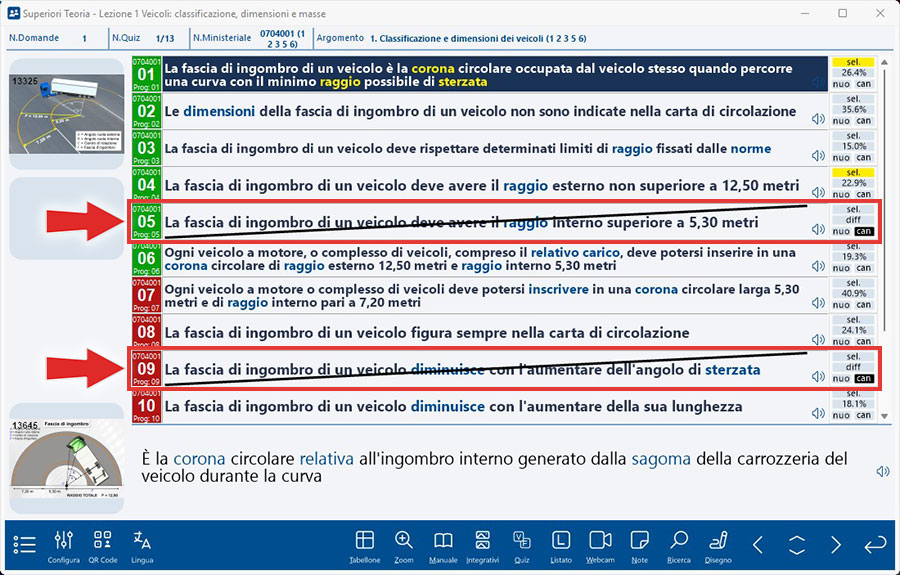This screenshot has width=900, height=575.
Task: Open the Integrativi images tool
Action: point(482,545)
